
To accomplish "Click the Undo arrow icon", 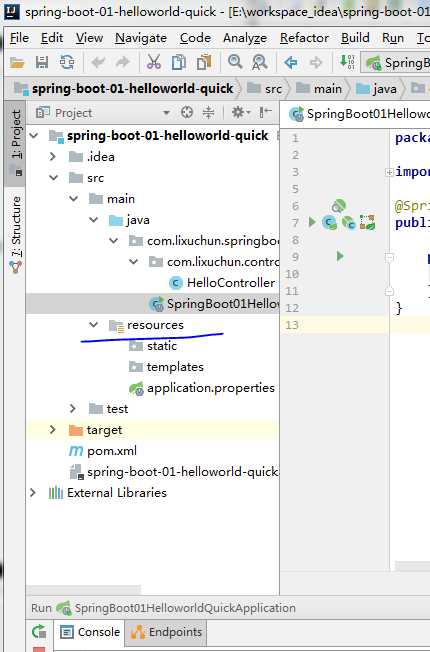I will [x=99, y=62].
